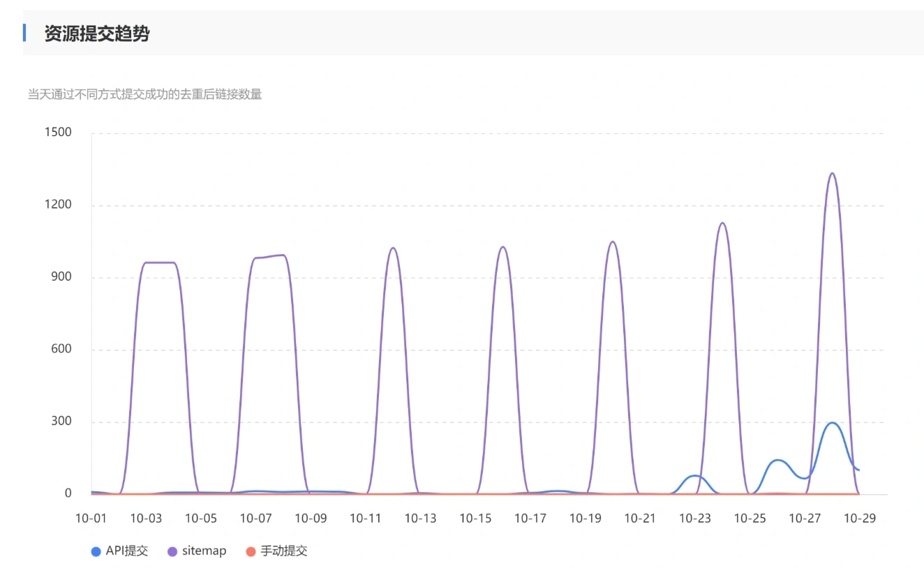The height and width of the screenshot is (575, 924).
Task: Click the sitemap plateau above 10-07
Action: point(269,256)
